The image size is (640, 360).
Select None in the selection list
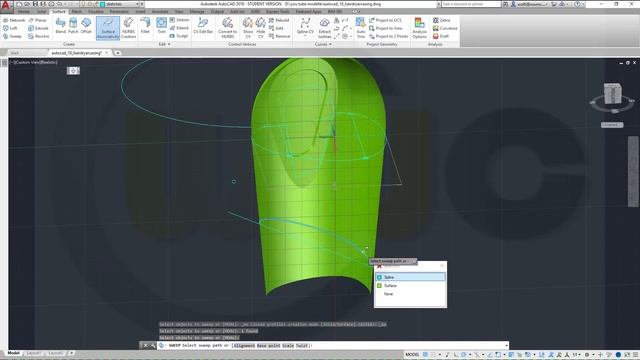click(410, 294)
